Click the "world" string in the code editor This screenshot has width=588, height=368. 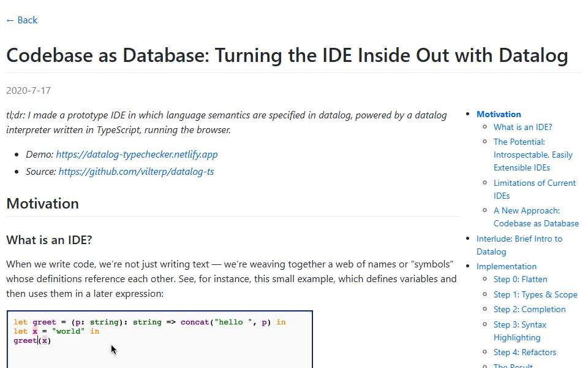coord(69,331)
